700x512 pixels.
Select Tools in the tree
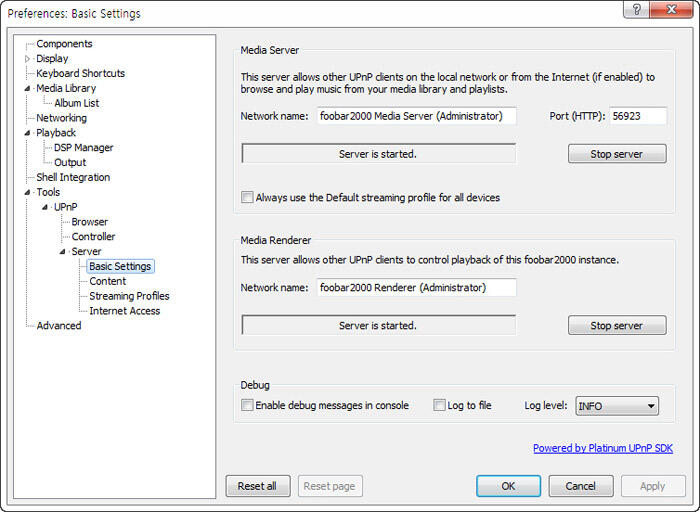(48, 192)
